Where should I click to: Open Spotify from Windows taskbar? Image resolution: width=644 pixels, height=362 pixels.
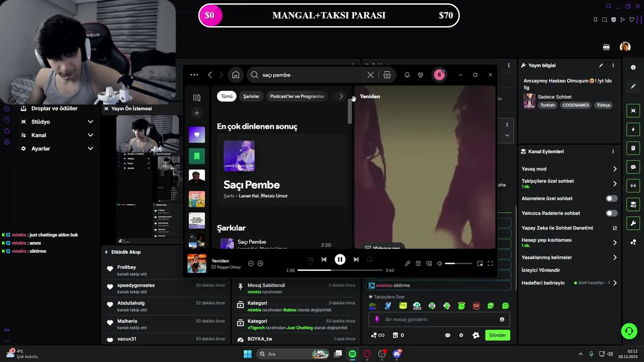pos(352,354)
